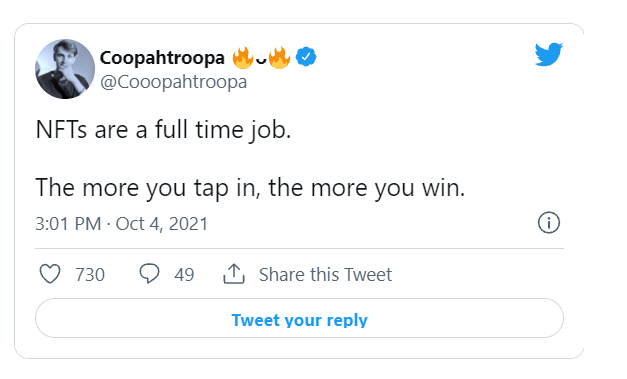
Task: Open Coopahtroopa's profile picture
Action: coord(65,69)
